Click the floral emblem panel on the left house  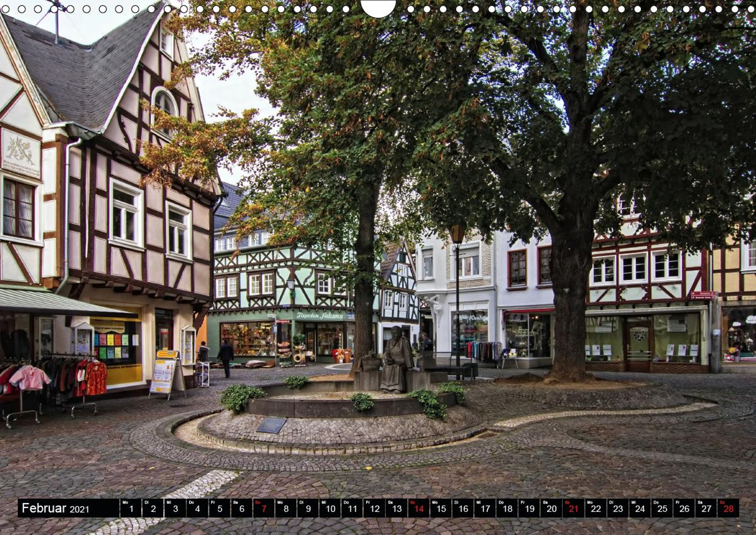pos(21,152)
